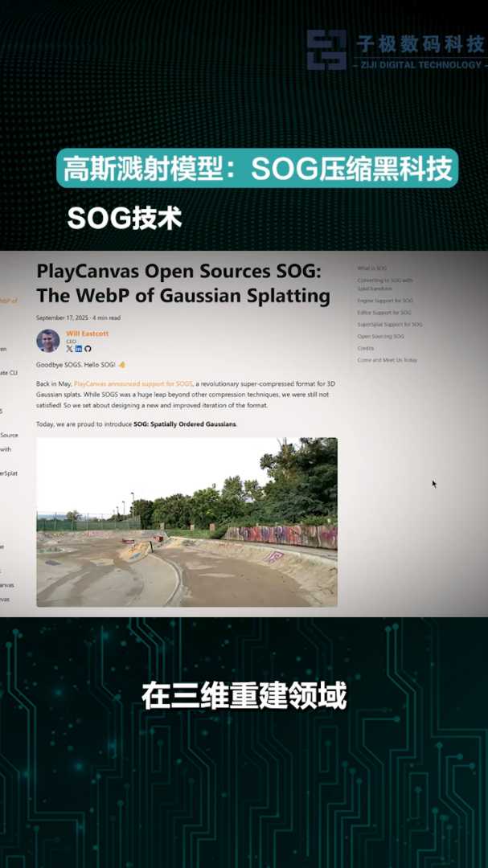
Task: Click 'SOG: Spatially Ordered Gaussians' bold text
Action: coord(185,424)
